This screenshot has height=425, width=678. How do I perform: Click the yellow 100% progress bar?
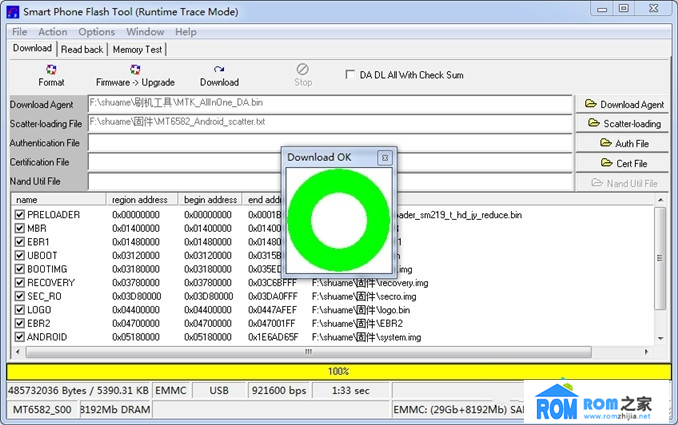click(x=338, y=371)
